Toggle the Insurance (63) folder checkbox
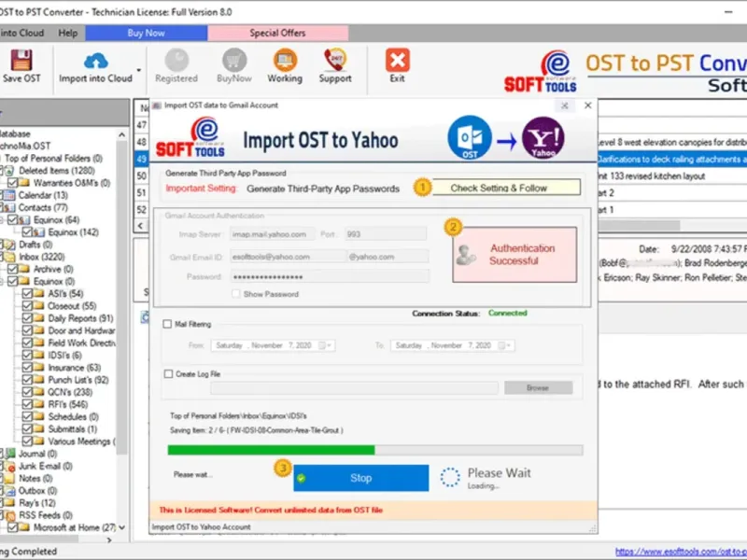747x560 pixels. tap(28, 367)
